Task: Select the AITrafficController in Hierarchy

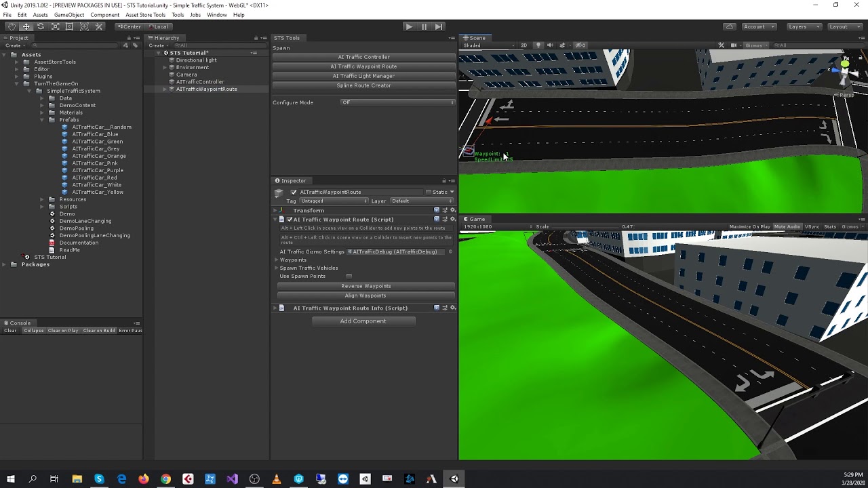Action: 200,82
